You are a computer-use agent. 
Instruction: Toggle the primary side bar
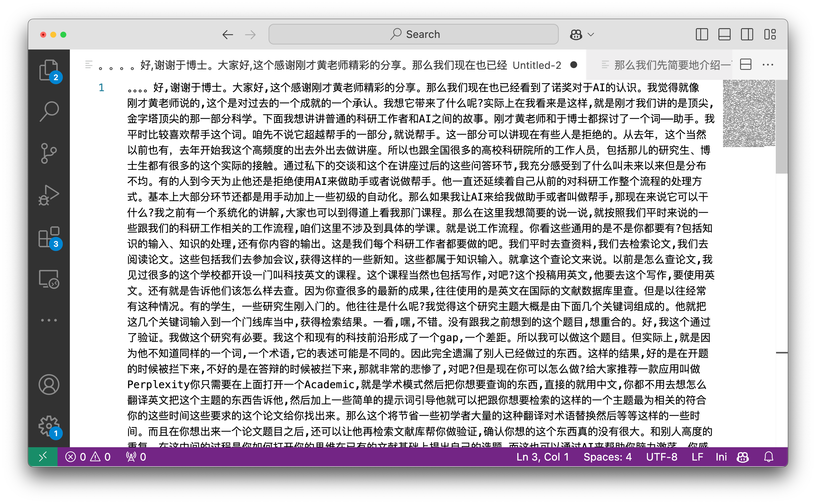point(702,34)
